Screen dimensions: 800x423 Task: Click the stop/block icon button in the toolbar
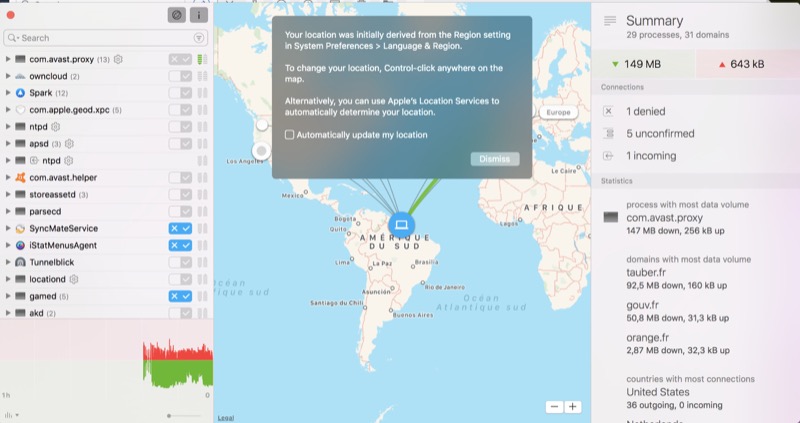click(176, 16)
